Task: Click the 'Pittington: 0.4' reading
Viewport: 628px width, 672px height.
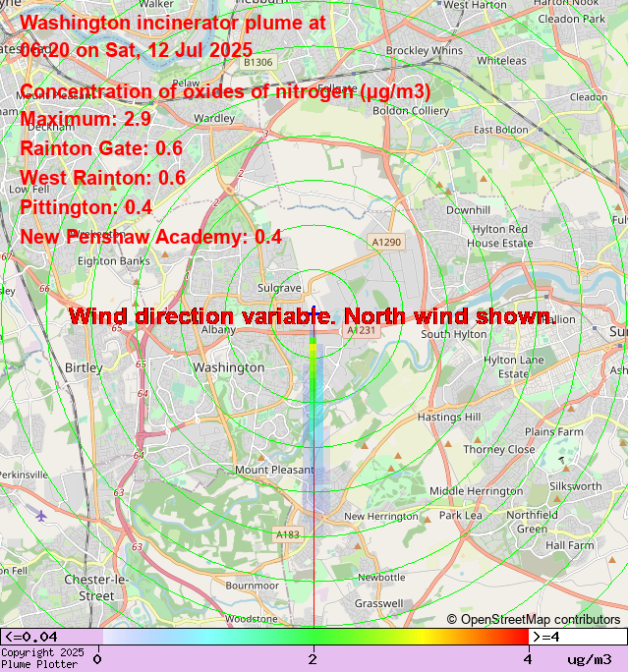Action: (86, 207)
